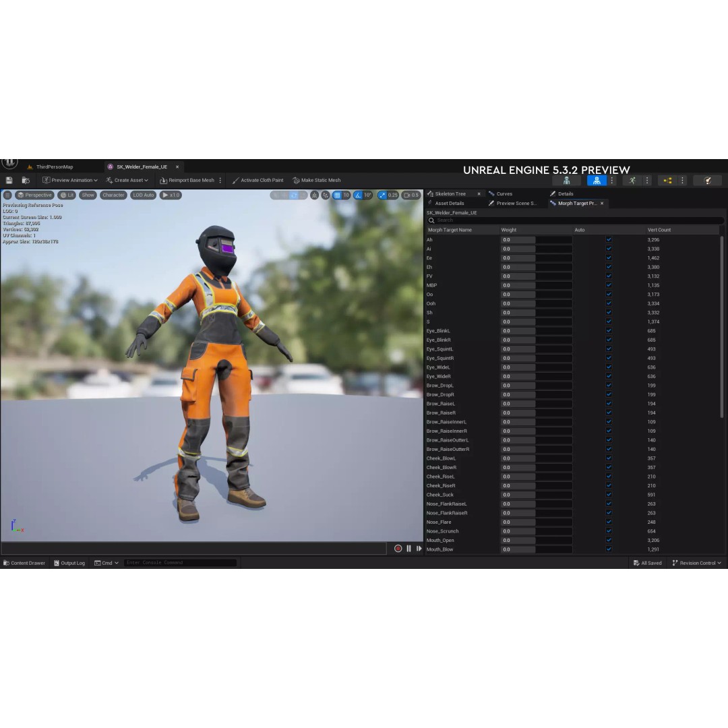Toggle rotation angle snapping
Image resolution: width=728 pixels, height=728 pixels.
358,195
